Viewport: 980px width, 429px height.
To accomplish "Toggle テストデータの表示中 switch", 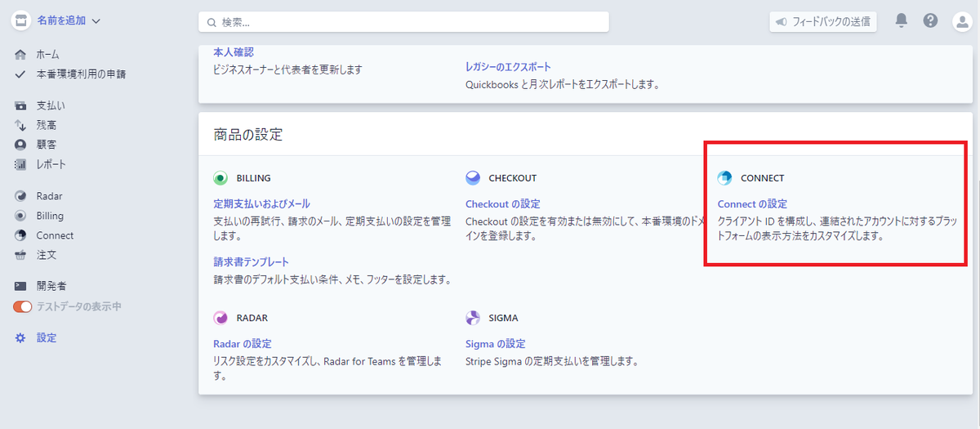I will [x=22, y=306].
